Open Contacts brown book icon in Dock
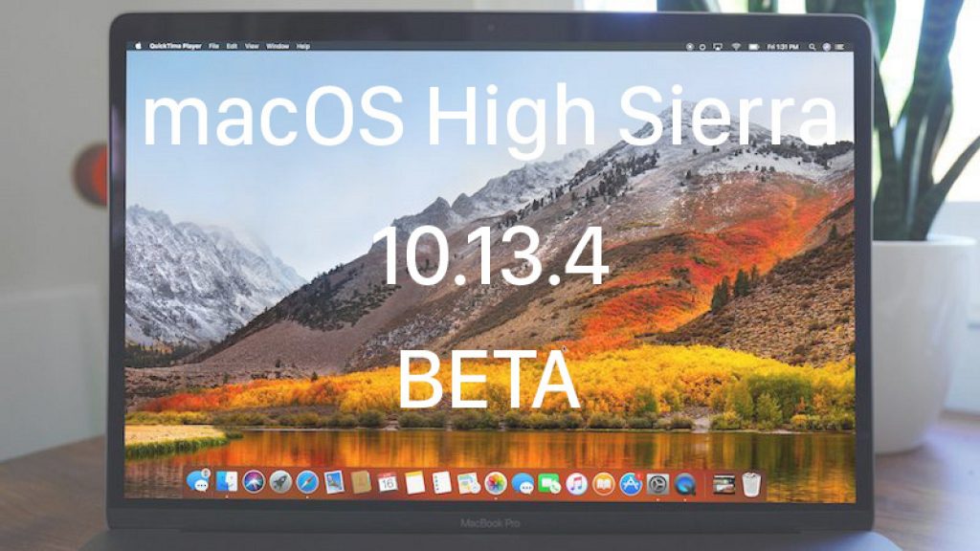Screen dimensions: 980x551 [x=361, y=482]
